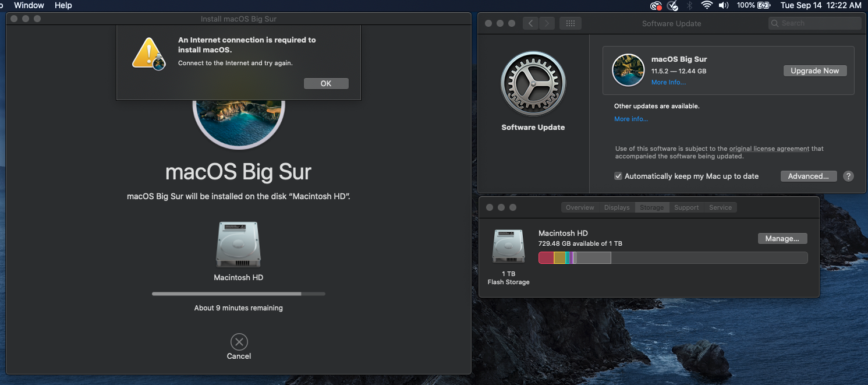Select the Macintosh HD disk icon in installer
The height and width of the screenshot is (385, 868).
point(238,245)
